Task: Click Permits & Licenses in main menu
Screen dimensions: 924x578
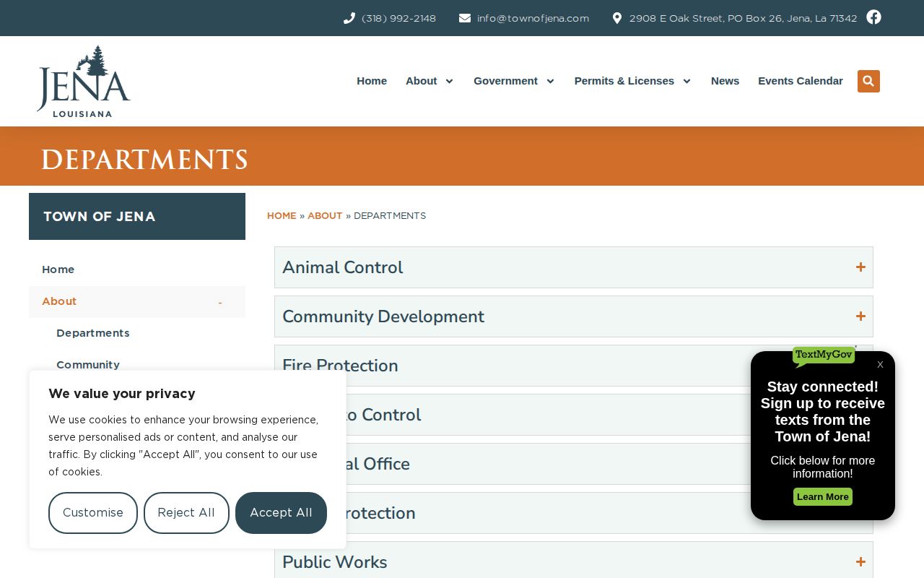Action: tap(624, 81)
